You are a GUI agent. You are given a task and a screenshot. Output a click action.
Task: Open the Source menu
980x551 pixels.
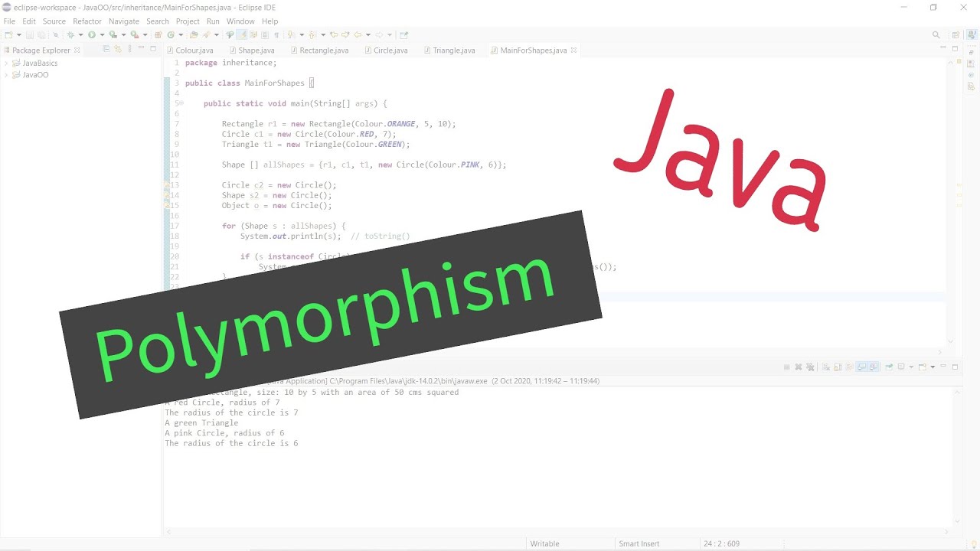point(54,21)
